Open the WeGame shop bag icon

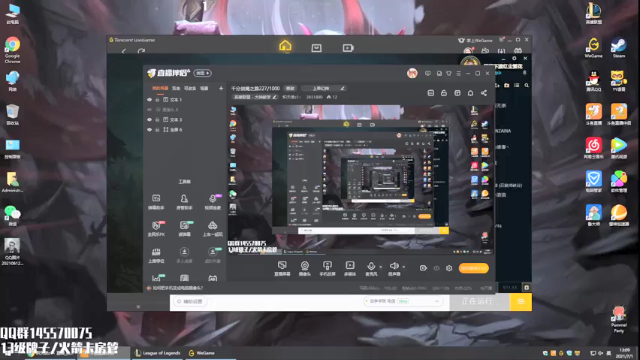click(x=316, y=48)
